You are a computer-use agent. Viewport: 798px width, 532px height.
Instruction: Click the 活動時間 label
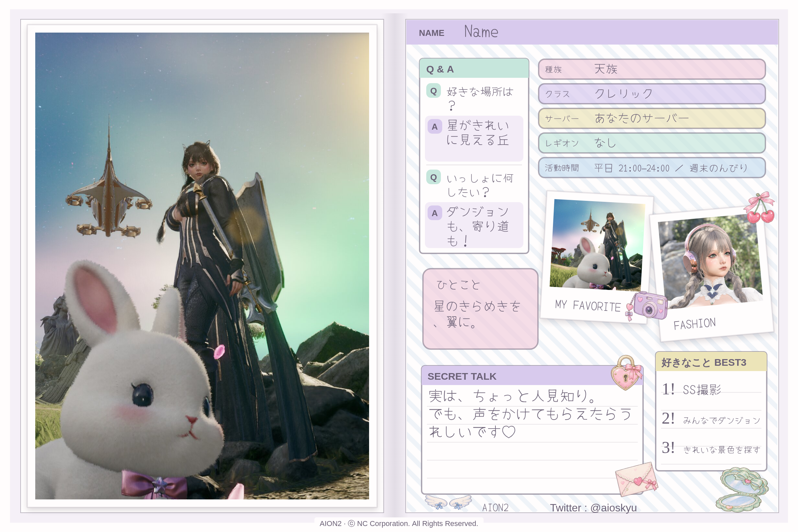pos(562,168)
